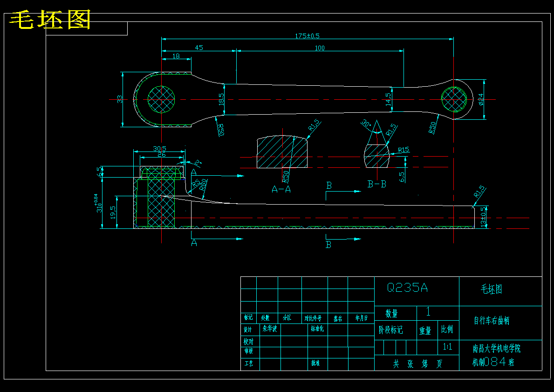
Task: Select the ø24 diameter dimension
Action: [480, 99]
